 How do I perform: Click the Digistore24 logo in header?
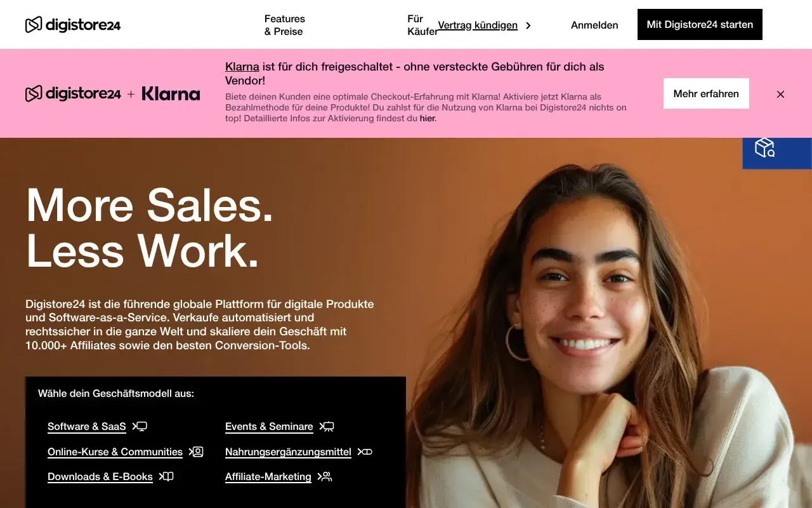point(73,25)
